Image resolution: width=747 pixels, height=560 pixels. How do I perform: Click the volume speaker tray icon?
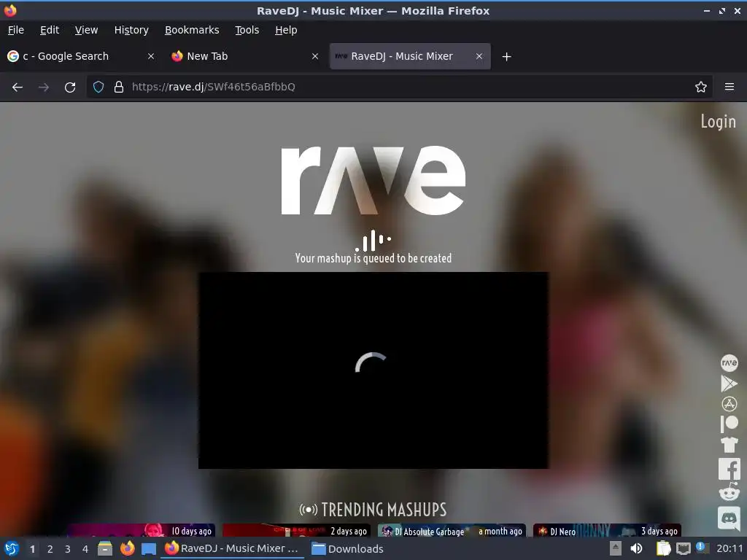(636, 548)
